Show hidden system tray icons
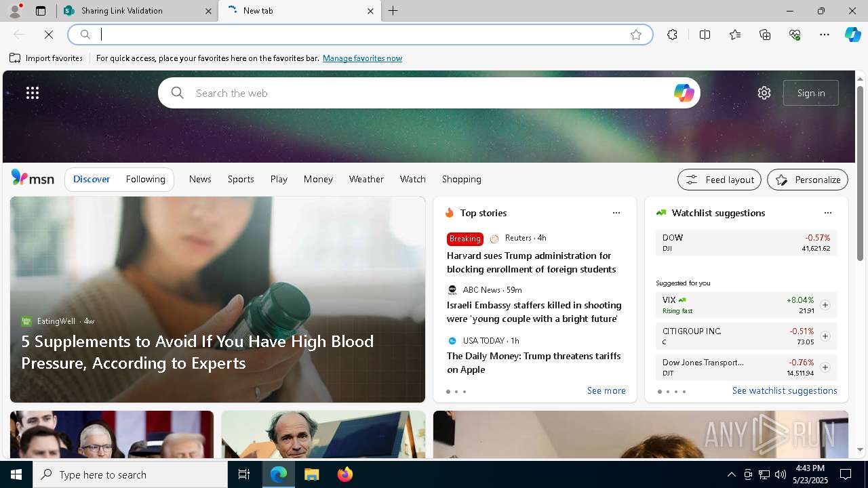Viewport: 868px width, 488px height. tap(731, 474)
